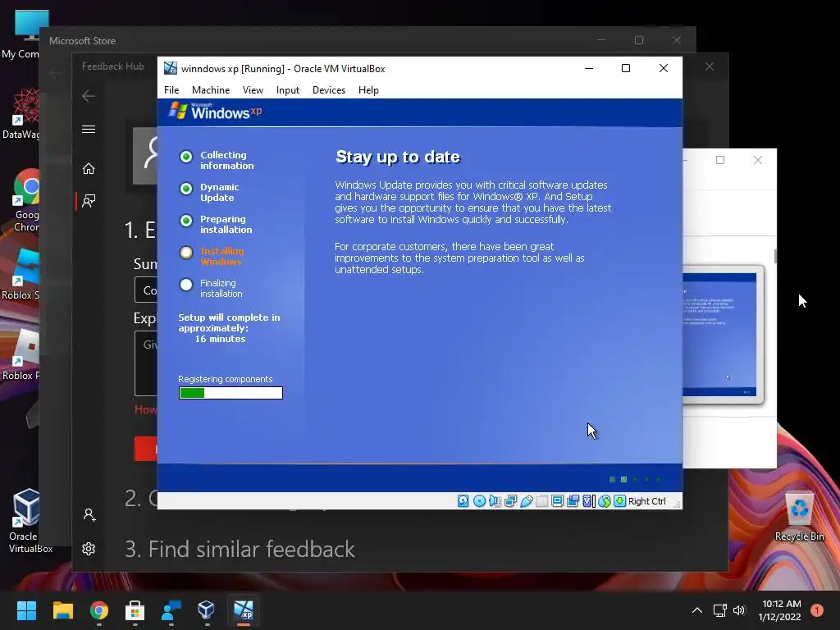Select the Finalizing installation step bullet
Screen dimensions: 840x630
pos(186,285)
